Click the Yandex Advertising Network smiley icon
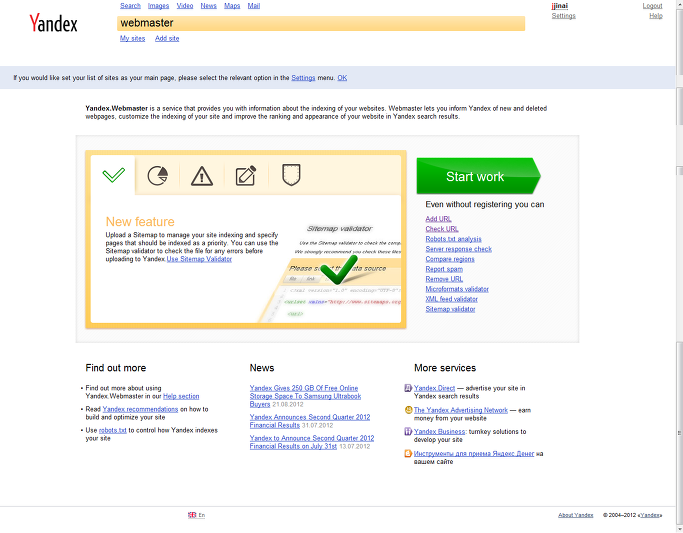Viewport: 683px width, 533px height. (408, 410)
